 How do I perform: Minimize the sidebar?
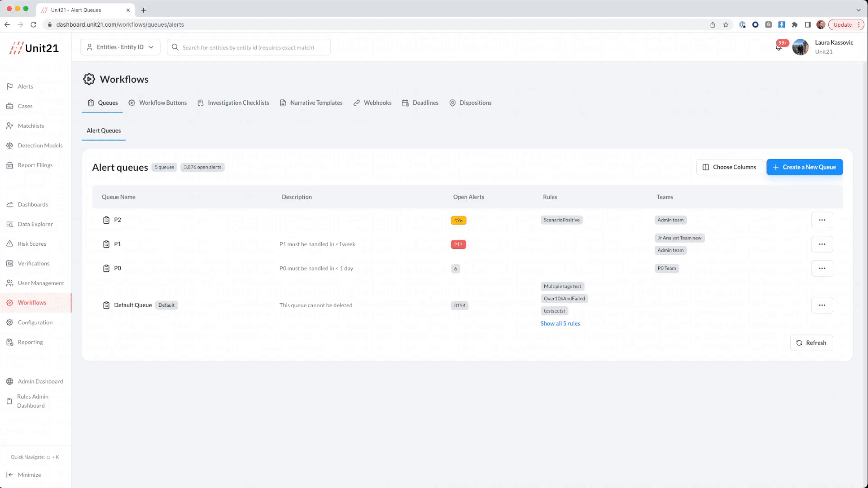pyautogui.click(x=29, y=475)
